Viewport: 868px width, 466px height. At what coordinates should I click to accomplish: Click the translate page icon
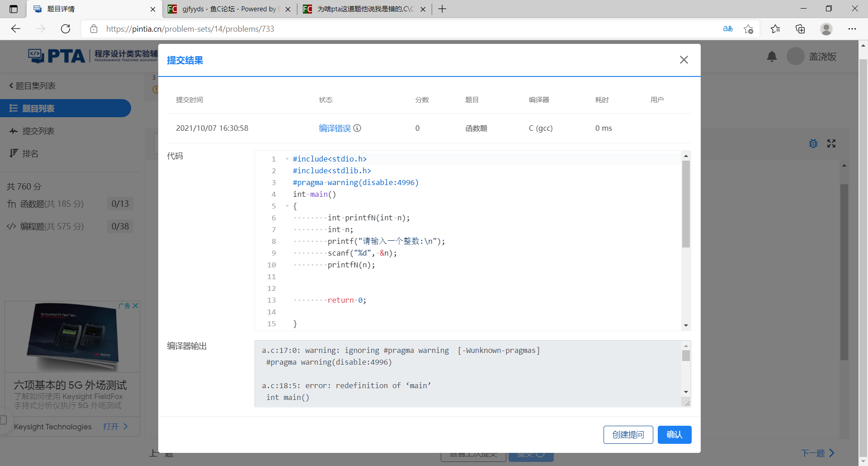pyautogui.click(x=728, y=29)
